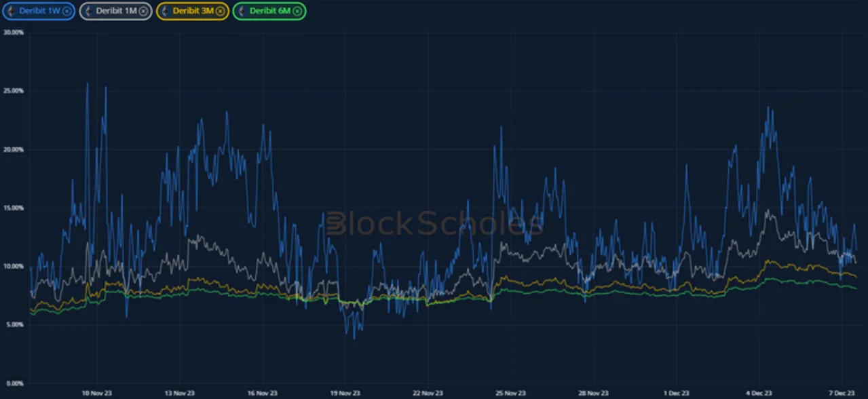This screenshot has width=868, height=399.
Task: Click the 5.00% y-axis label
Action: pos(16,324)
